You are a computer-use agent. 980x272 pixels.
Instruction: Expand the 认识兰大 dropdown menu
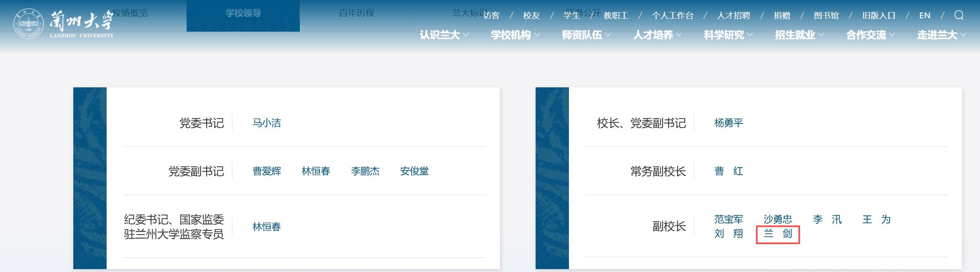point(444,35)
